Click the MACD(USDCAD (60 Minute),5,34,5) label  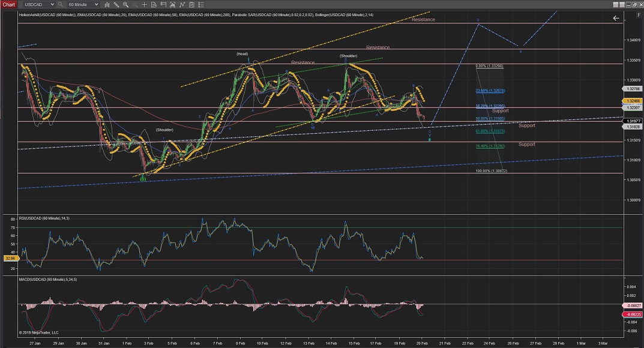tap(47, 280)
